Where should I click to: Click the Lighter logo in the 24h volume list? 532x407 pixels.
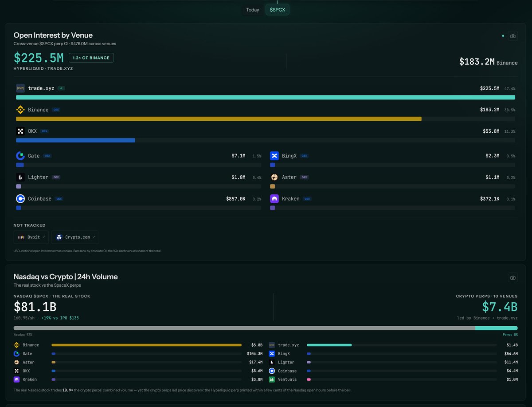pos(272,362)
